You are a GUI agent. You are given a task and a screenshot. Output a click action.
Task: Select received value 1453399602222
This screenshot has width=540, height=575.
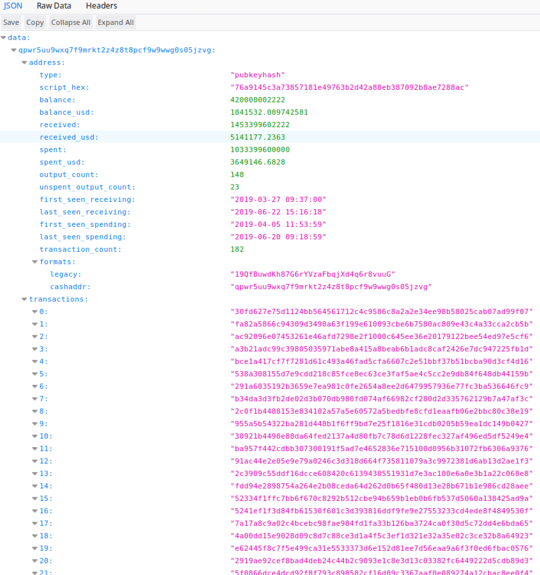click(x=260, y=125)
